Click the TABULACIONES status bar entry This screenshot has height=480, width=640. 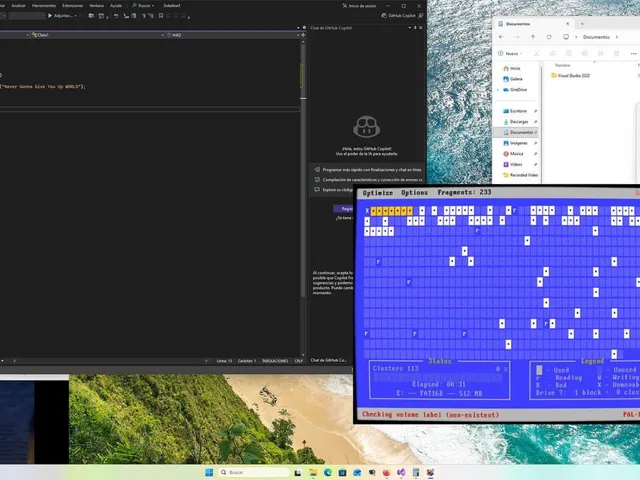(x=275, y=361)
